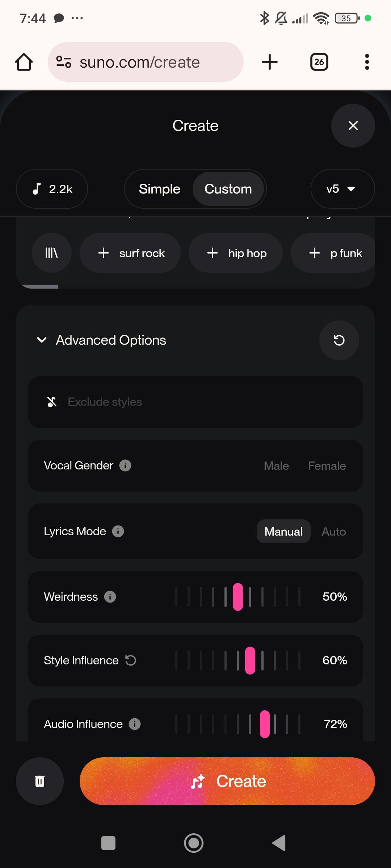Tap the Vocal Gender info icon
The width and height of the screenshot is (391, 868).
125,465
